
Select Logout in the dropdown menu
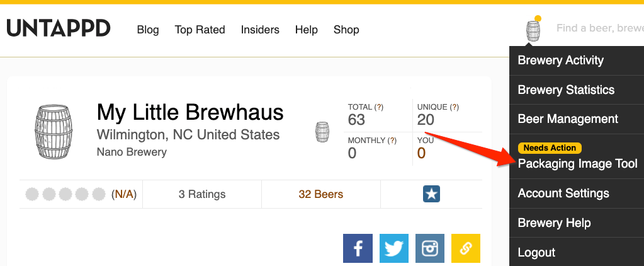click(x=536, y=252)
